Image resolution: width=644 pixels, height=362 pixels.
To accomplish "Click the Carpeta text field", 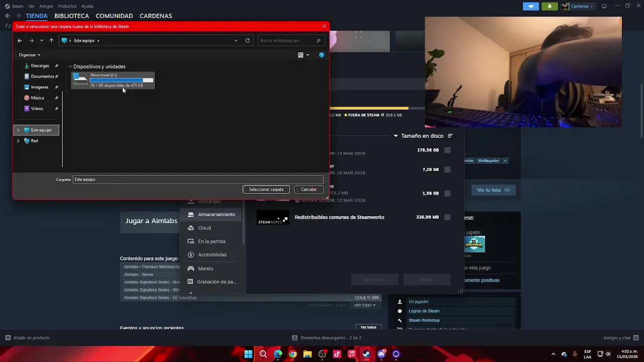I will (x=198, y=179).
